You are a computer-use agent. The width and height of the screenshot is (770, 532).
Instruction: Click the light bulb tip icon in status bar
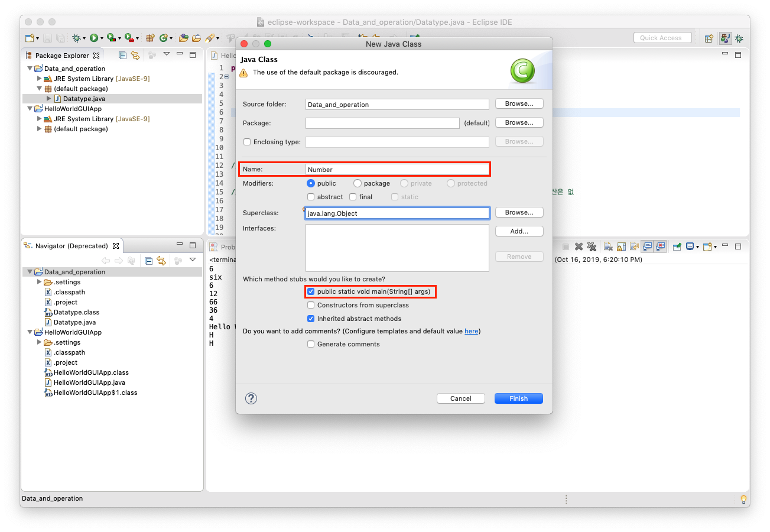[x=743, y=499]
